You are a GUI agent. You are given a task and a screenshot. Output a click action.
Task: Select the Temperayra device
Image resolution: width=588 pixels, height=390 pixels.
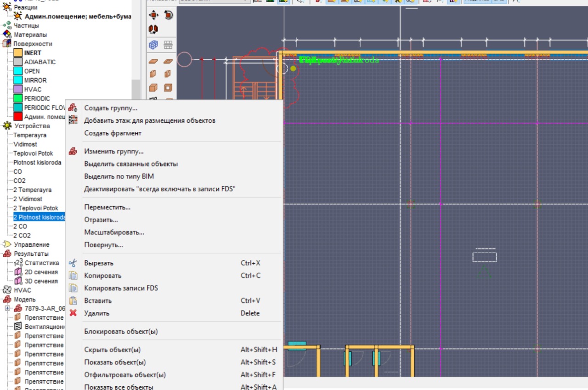[30, 135]
